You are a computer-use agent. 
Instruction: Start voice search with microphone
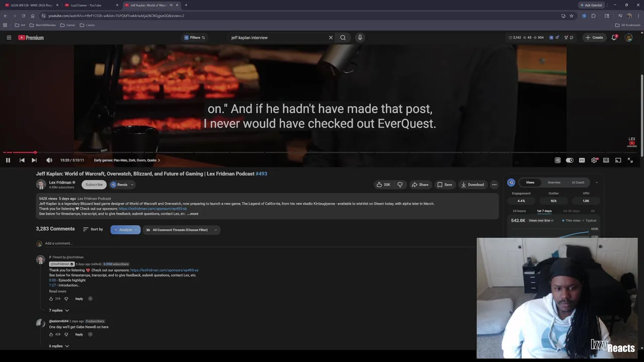(360, 38)
